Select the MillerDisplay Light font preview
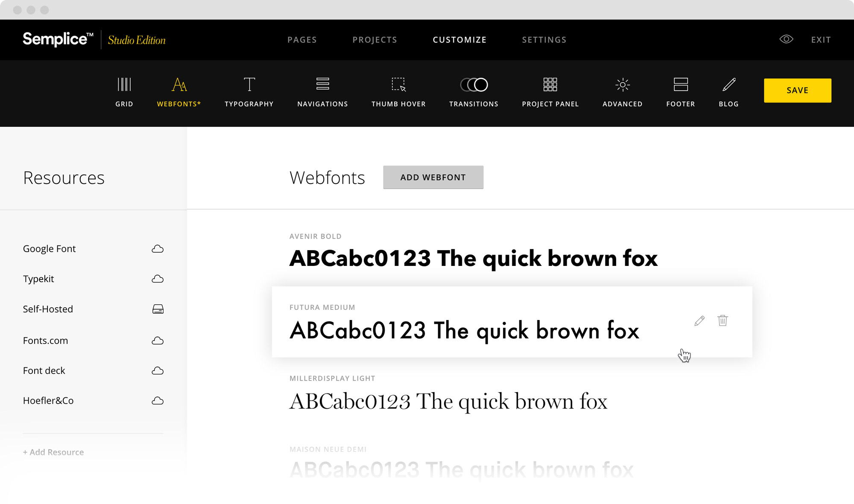This screenshot has height=504, width=854. (x=448, y=402)
